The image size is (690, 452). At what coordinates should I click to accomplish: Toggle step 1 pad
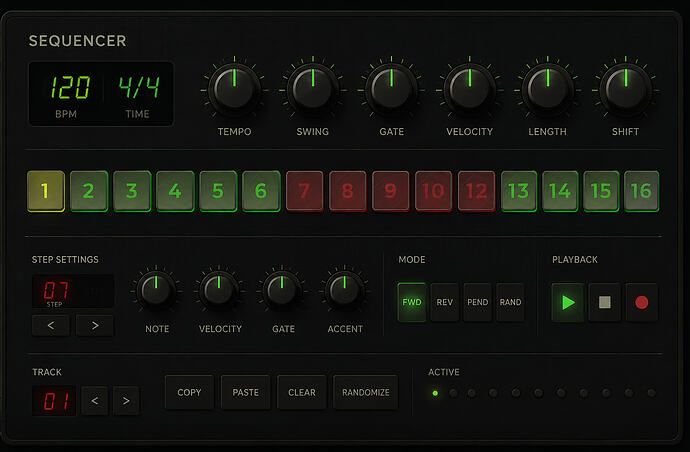[x=46, y=191]
